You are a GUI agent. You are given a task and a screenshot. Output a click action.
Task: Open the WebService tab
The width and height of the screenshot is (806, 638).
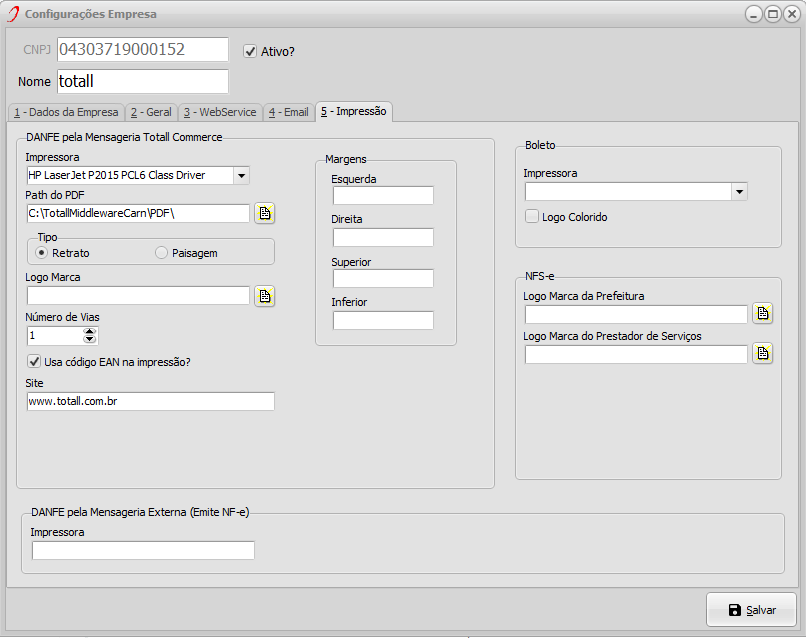[x=220, y=112]
